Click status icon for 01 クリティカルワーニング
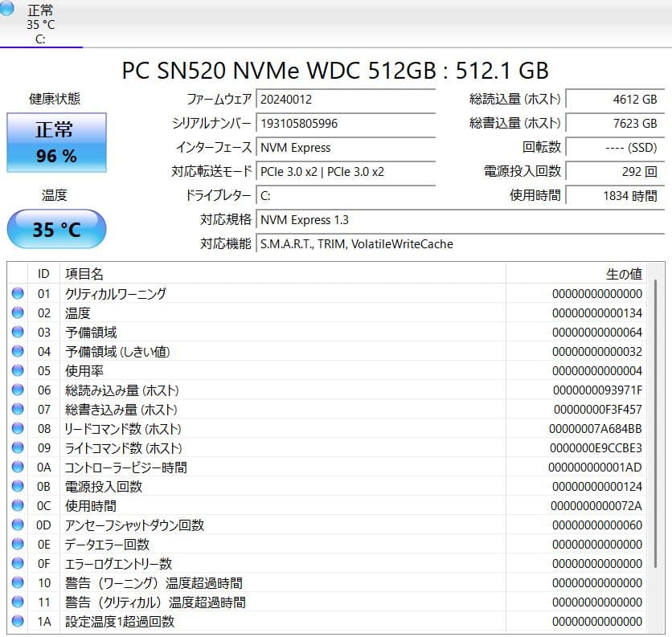This screenshot has width=672, height=637. [18, 293]
